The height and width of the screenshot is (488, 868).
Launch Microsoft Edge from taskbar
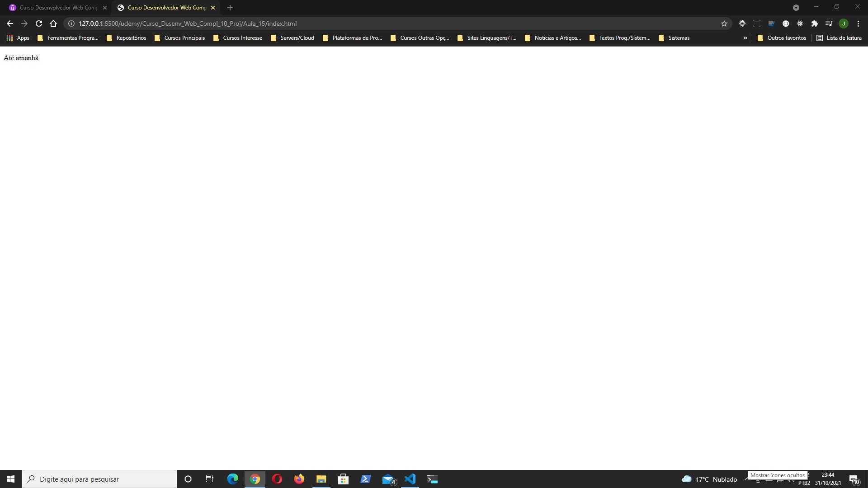(x=232, y=479)
